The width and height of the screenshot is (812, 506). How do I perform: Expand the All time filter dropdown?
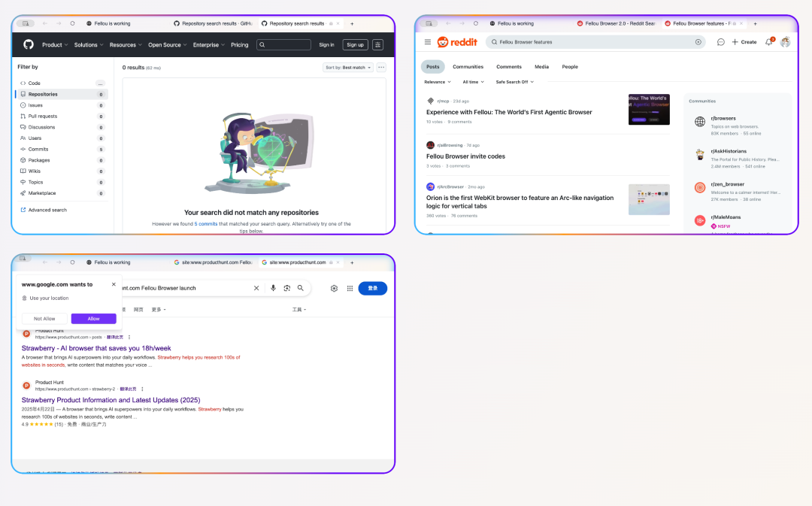click(473, 81)
